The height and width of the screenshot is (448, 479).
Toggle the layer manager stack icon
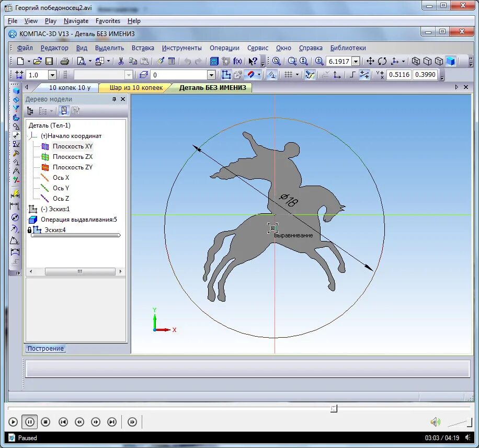point(144,75)
